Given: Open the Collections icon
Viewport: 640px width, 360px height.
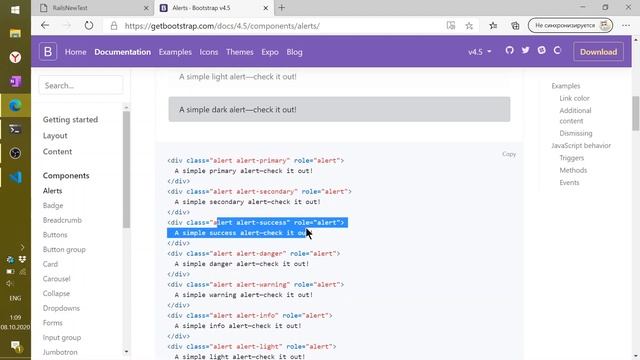Looking at the screenshot, I should tap(515, 25).
